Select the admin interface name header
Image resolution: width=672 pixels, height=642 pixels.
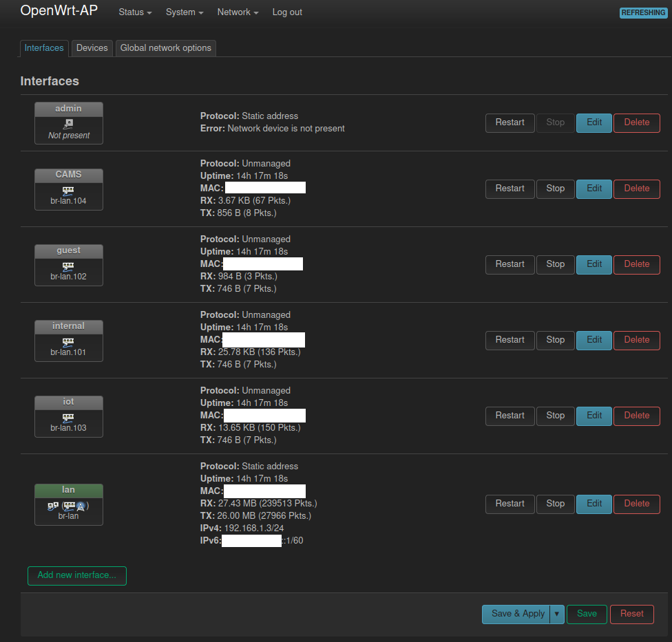(69, 109)
